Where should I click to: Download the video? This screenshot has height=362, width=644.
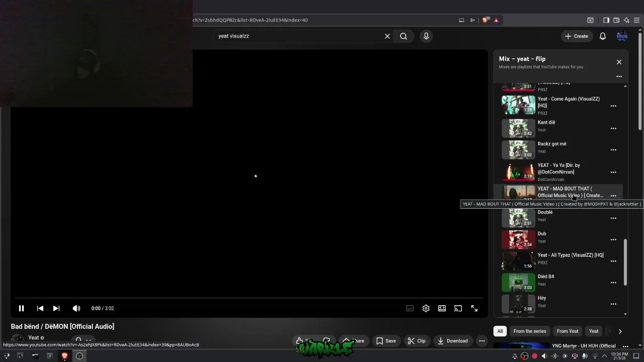453,341
